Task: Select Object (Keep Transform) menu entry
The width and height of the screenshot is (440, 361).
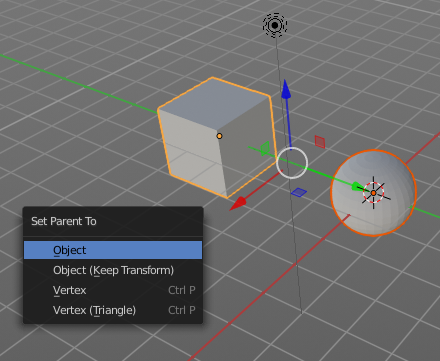Action: (x=113, y=270)
